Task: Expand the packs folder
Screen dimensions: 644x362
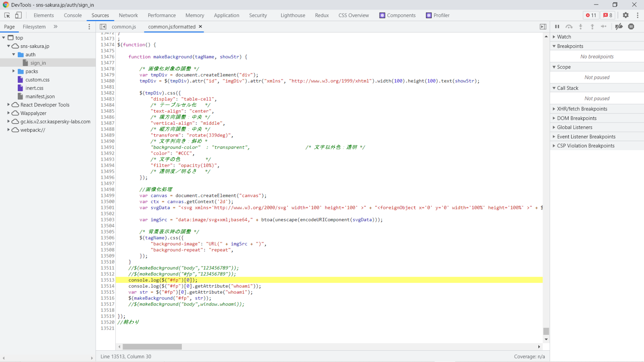Action: pos(14,71)
